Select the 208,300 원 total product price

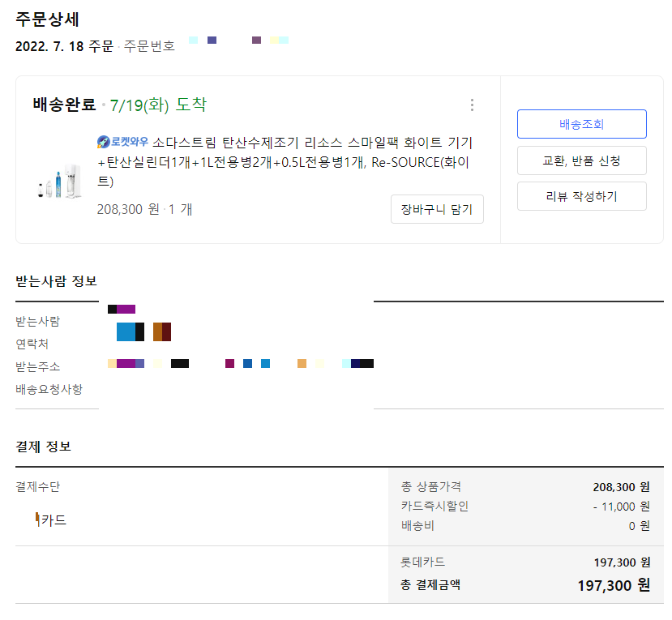(622, 487)
